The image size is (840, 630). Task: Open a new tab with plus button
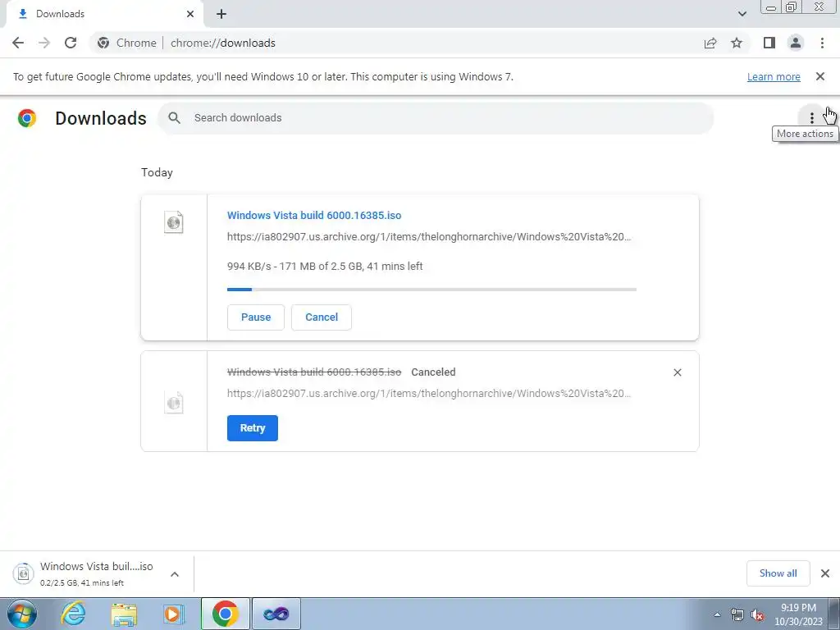[x=221, y=14]
